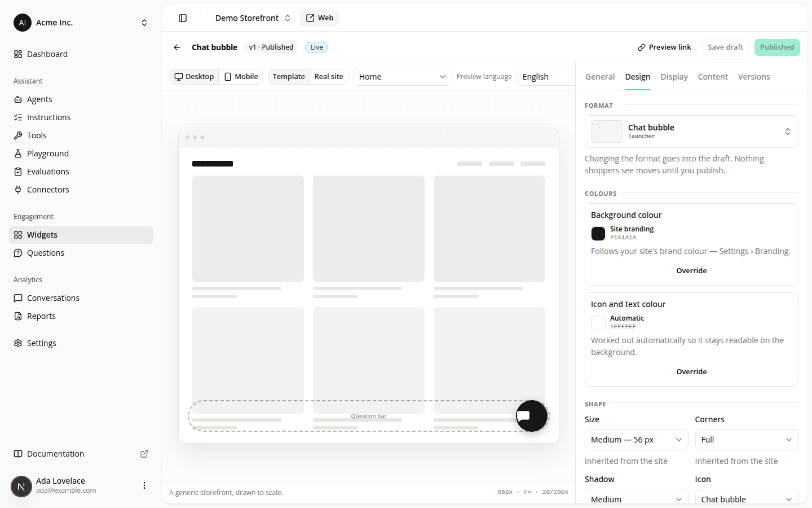Open the Dashboard icon in sidebar
This screenshot has height=508, width=812.
click(x=18, y=54)
